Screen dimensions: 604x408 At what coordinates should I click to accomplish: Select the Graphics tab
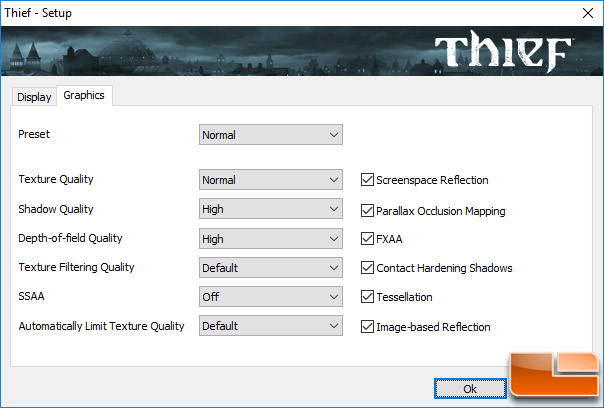(x=84, y=95)
